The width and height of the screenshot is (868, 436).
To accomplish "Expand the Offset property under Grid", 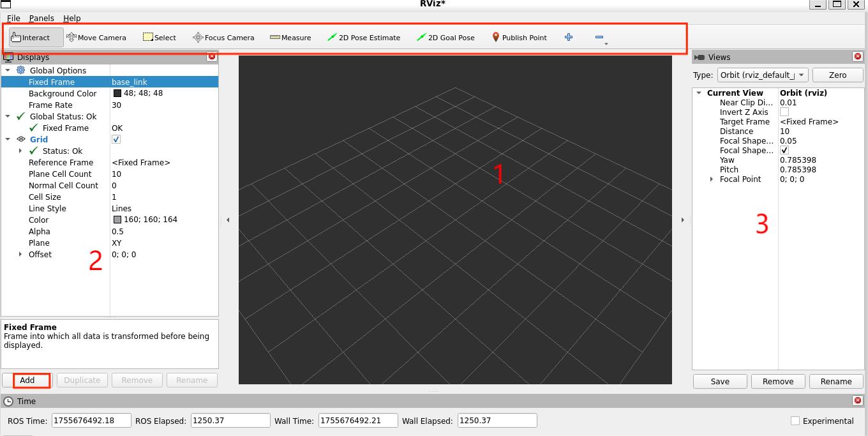I will pos(20,254).
